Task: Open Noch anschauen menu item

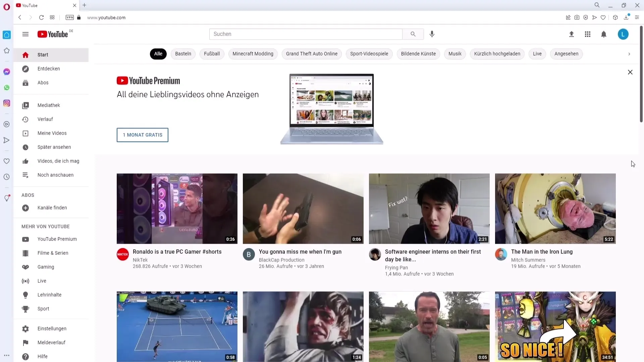Action: (55, 175)
